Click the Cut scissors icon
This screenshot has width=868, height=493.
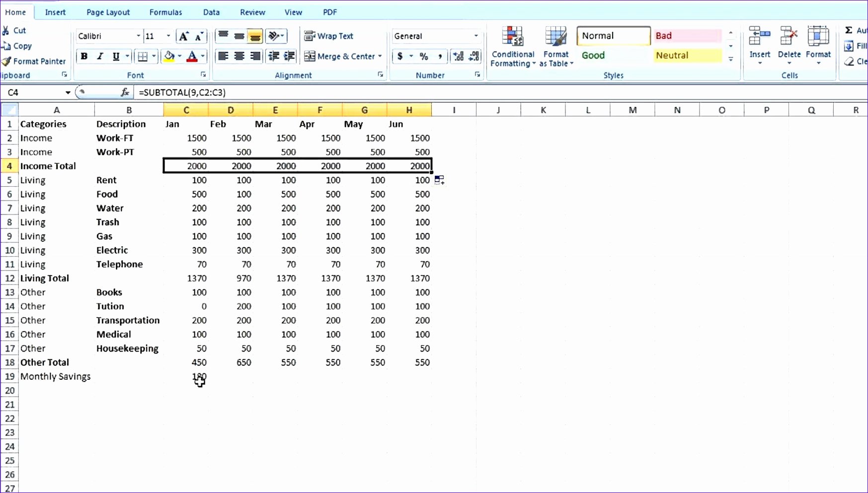coord(6,30)
